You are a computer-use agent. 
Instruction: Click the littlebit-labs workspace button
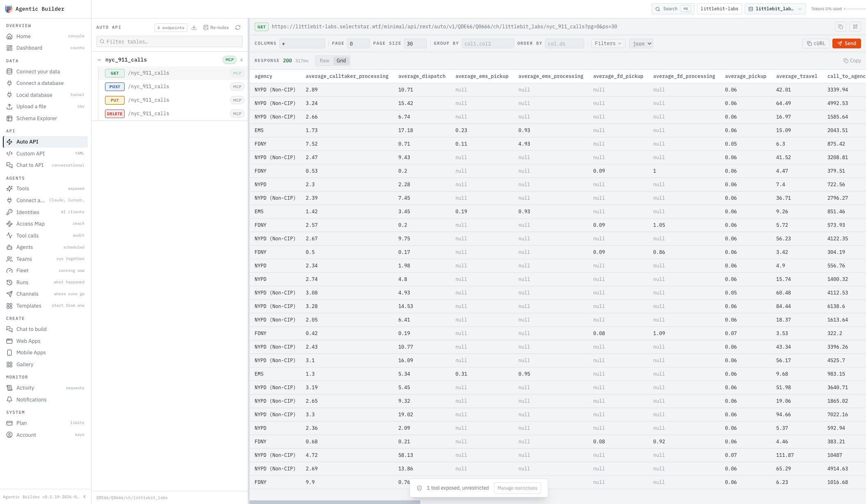click(x=719, y=9)
